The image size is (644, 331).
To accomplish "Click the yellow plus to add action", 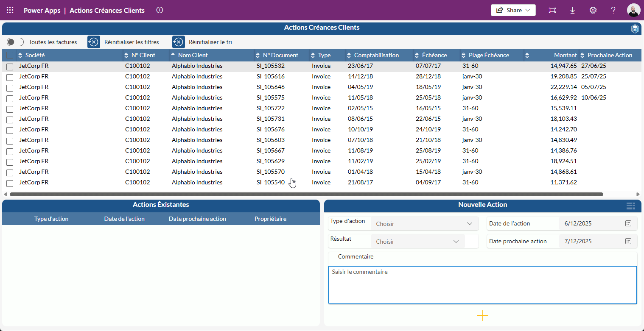I will [483, 315].
